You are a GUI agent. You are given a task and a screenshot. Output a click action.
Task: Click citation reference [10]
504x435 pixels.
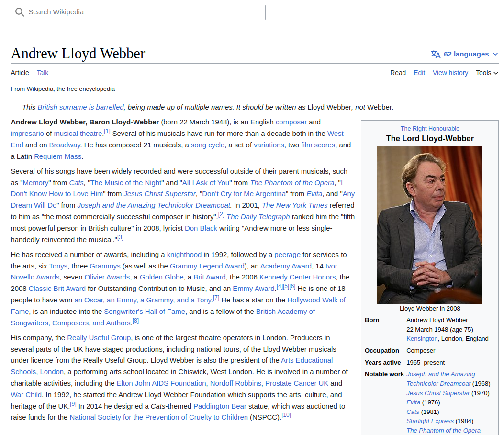[286, 415]
